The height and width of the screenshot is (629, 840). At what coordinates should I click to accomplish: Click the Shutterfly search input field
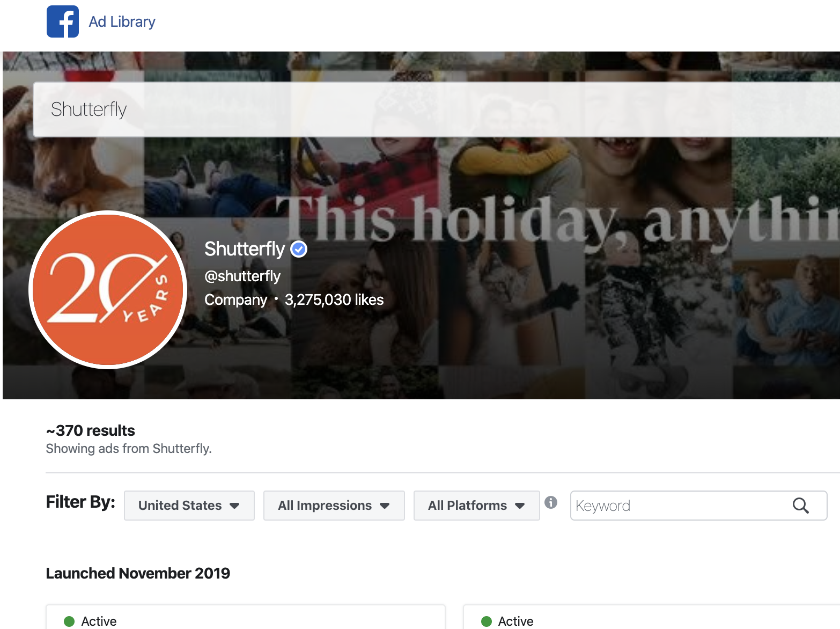[x=436, y=109]
